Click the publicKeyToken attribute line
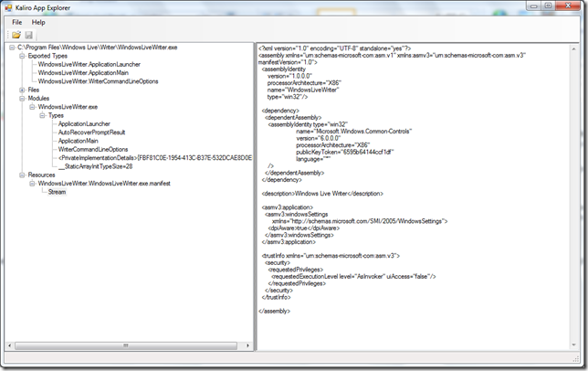 [x=345, y=152]
